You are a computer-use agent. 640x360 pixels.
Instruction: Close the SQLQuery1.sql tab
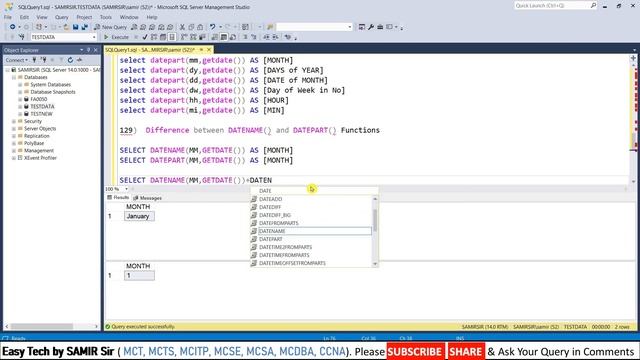point(209,50)
